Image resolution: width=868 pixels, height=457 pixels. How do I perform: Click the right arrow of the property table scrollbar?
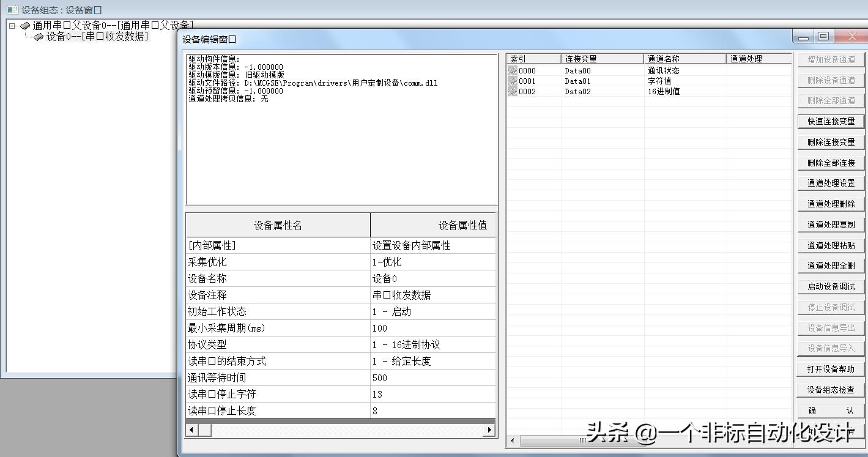pyautogui.click(x=489, y=430)
